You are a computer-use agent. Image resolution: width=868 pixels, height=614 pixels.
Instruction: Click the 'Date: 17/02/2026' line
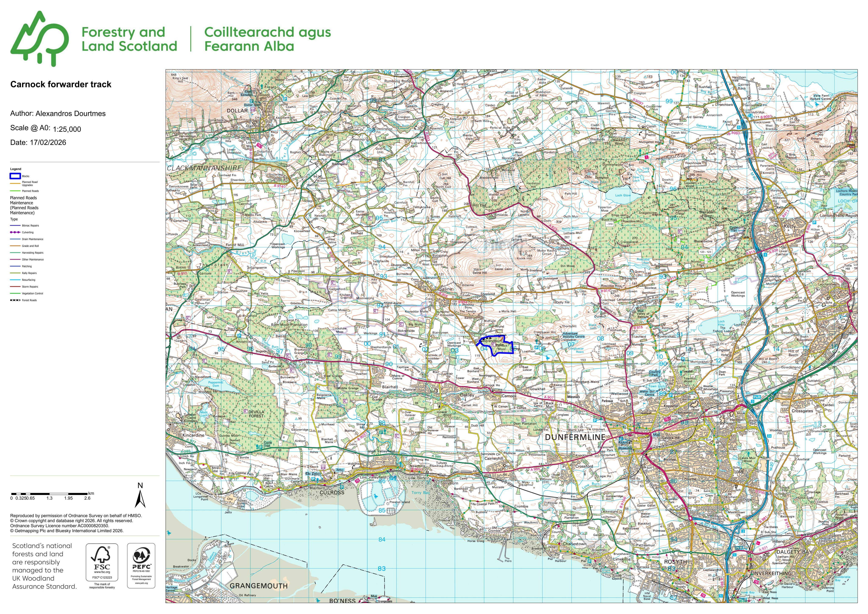[38, 143]
